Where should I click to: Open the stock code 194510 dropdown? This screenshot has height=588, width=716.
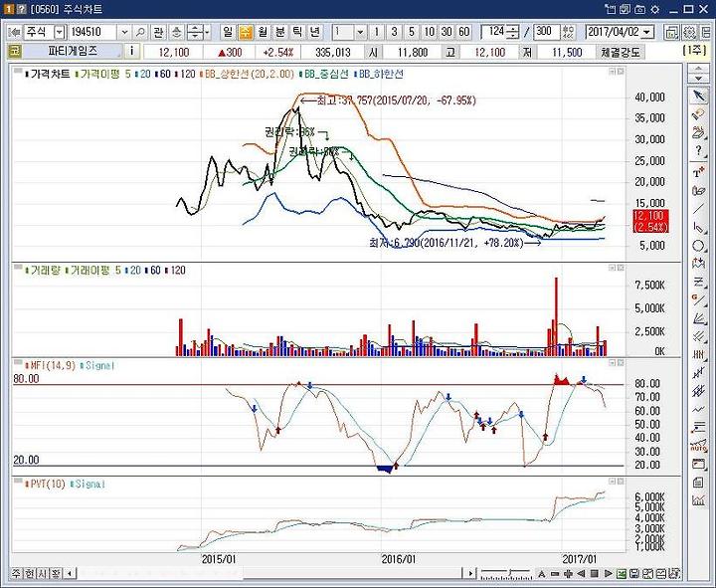(x=124, y=32)
